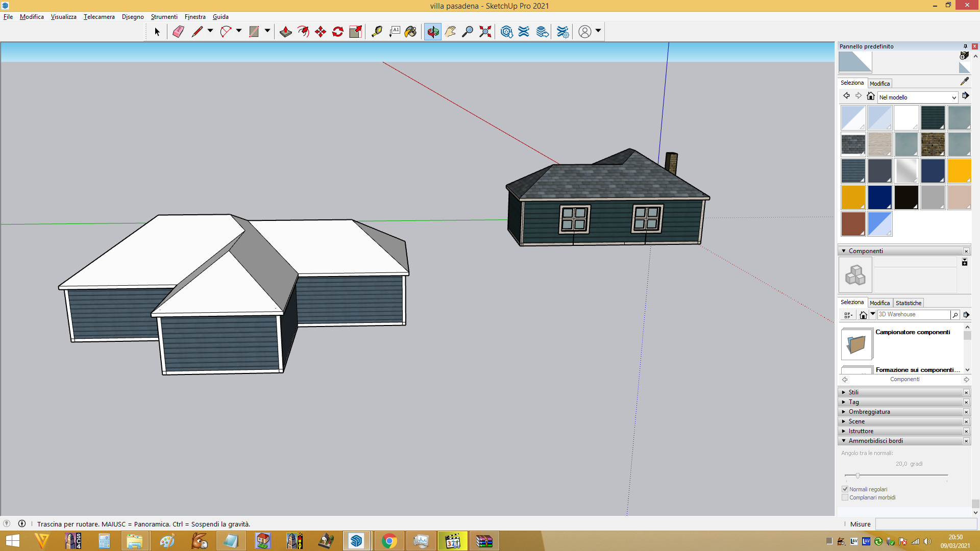Activate the Push/Pull tool
Viewport: 980px width, 551px height.
pyautogui.click(x=286, y=32)
